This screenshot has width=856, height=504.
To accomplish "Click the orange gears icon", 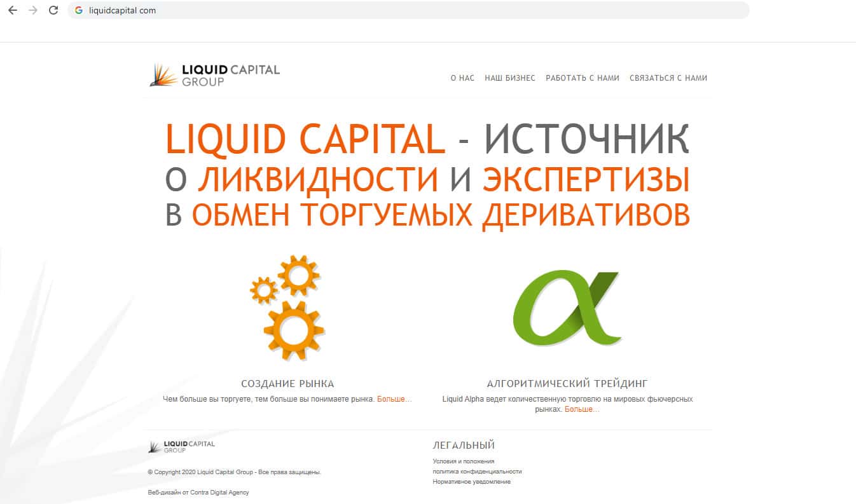I will [287, 307].
